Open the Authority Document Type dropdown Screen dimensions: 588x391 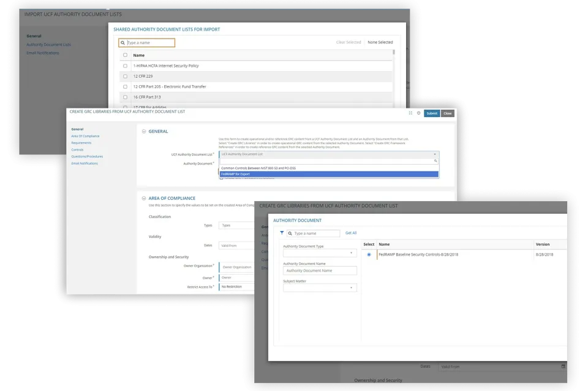click(320, 252)
